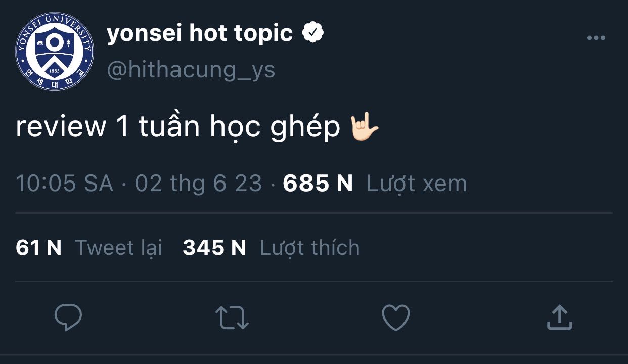The image size is (628, 364).
Task: Click the @hithacung_ys handle
Action: (191, 69)
